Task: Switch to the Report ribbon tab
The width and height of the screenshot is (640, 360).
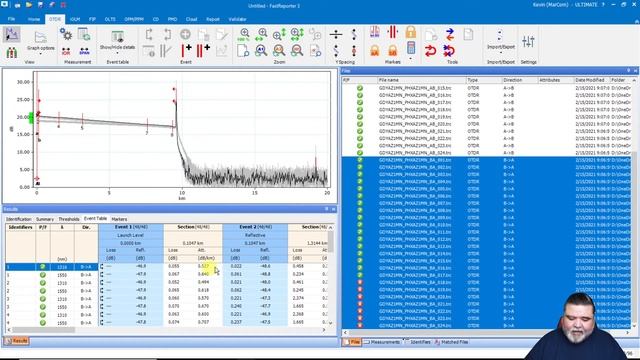Action: click(213, 19)
